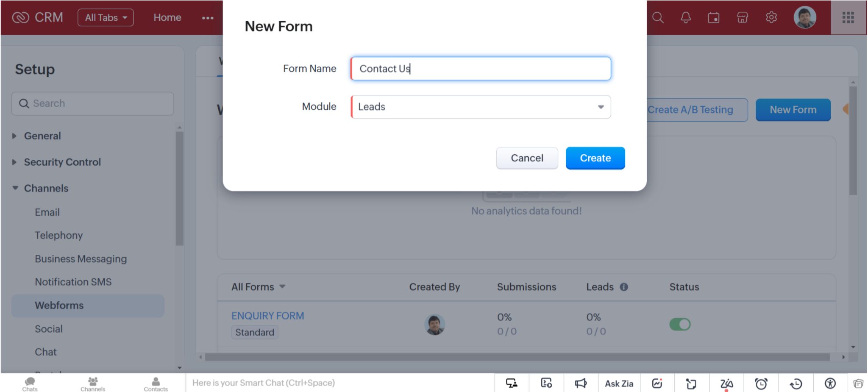
Task: Open the announcements megaphone icon
Action: 581,383
